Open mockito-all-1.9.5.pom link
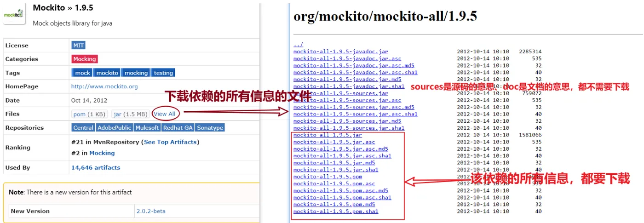This screenshot has width=644, height=223. 328,177
